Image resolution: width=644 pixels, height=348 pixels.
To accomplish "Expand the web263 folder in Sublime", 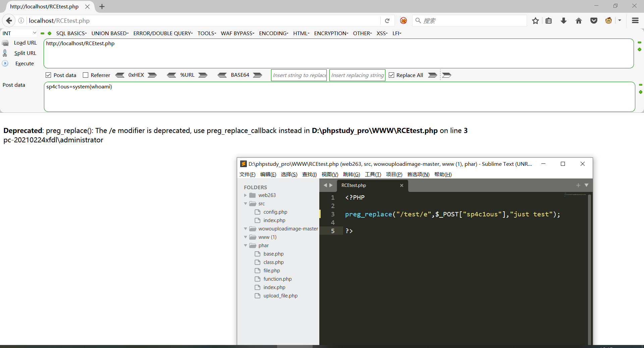I will pyautogui.click(x=246, y=195).
